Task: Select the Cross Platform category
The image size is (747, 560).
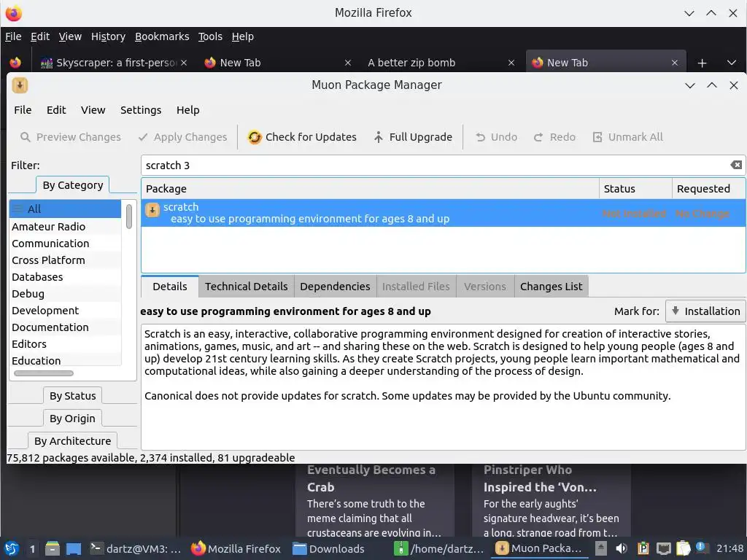Action: [65, 260]
